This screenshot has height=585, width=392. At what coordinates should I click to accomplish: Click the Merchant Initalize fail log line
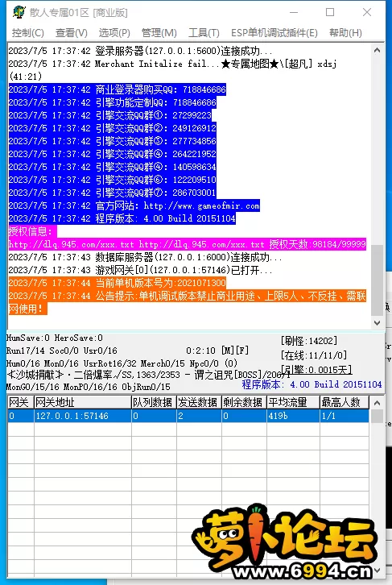coord(172,70)
